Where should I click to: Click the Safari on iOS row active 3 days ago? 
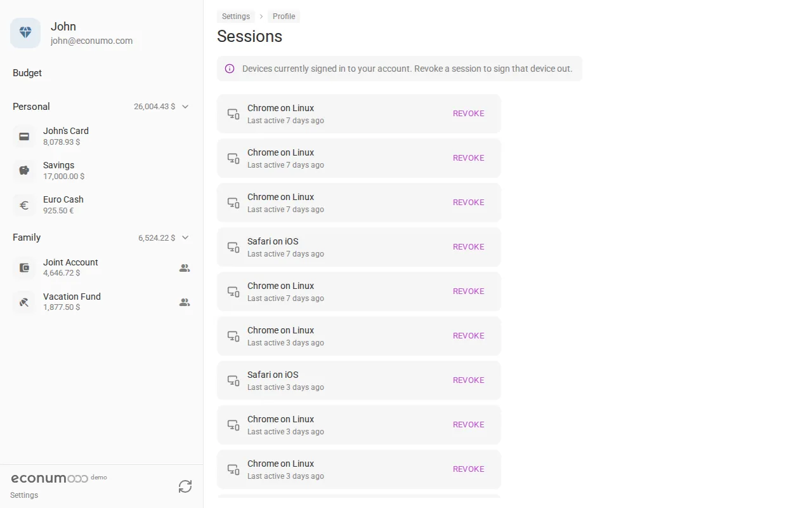click(x=359, y=380)
